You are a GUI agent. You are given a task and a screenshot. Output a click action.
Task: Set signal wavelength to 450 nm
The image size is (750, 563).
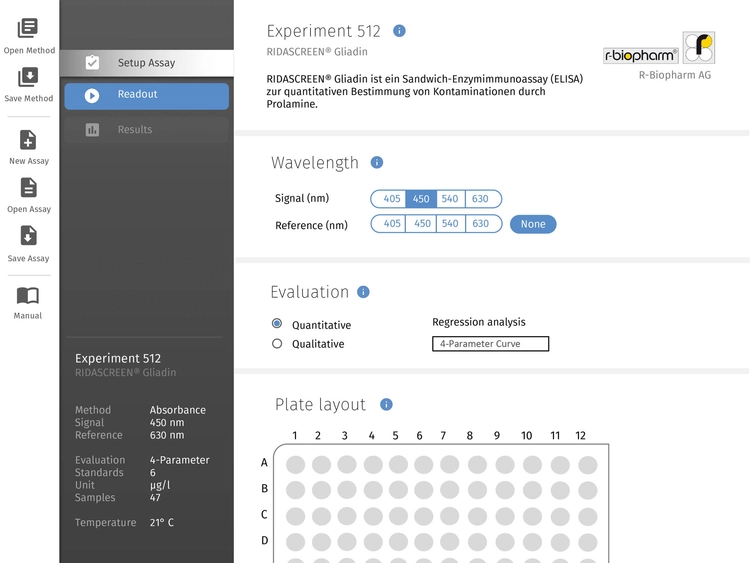421,199
